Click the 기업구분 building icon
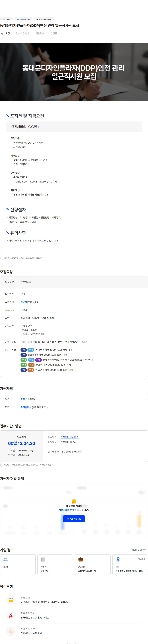The width and height of the screenshot is (148, 644). coord(43,559)
